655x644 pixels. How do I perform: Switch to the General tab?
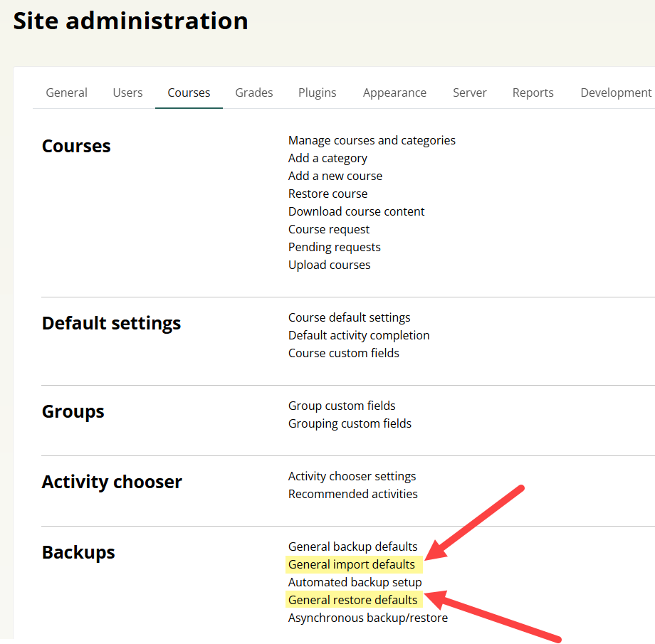click(x=66, y=93)
